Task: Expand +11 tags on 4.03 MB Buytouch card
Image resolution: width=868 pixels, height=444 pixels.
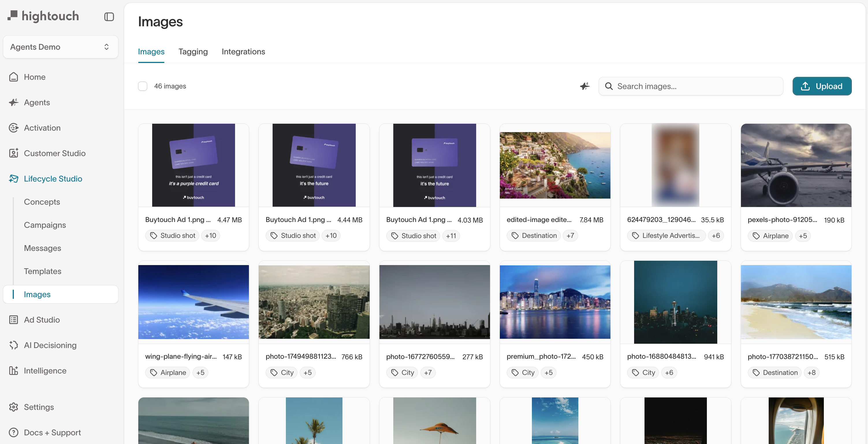Action: tap(451, 236)
